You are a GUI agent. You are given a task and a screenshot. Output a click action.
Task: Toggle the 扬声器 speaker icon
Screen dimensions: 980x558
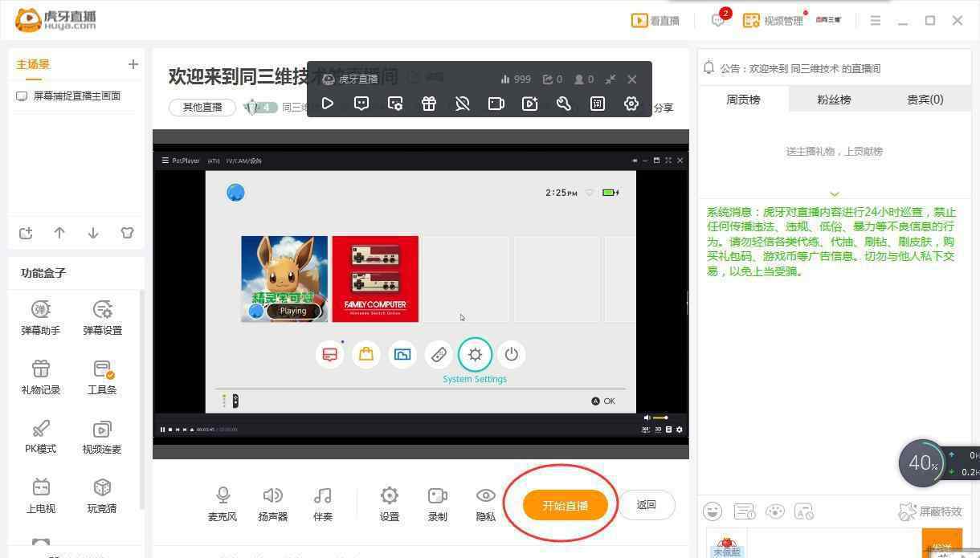[x=272, y=496]
